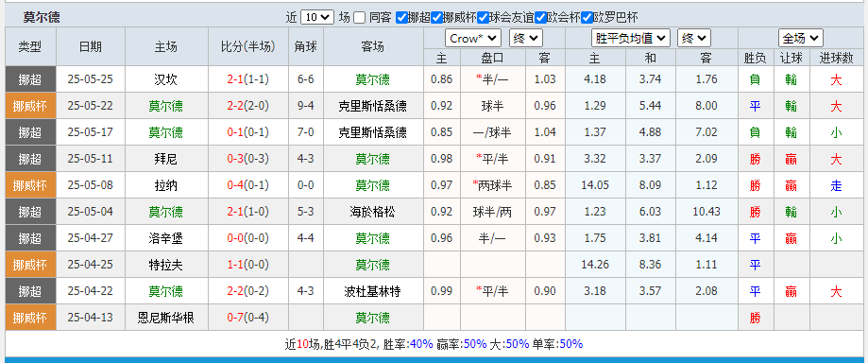Click the 挪威杯 type tag on 25-05-22
868x363 pixels.
tap(30, 106)
